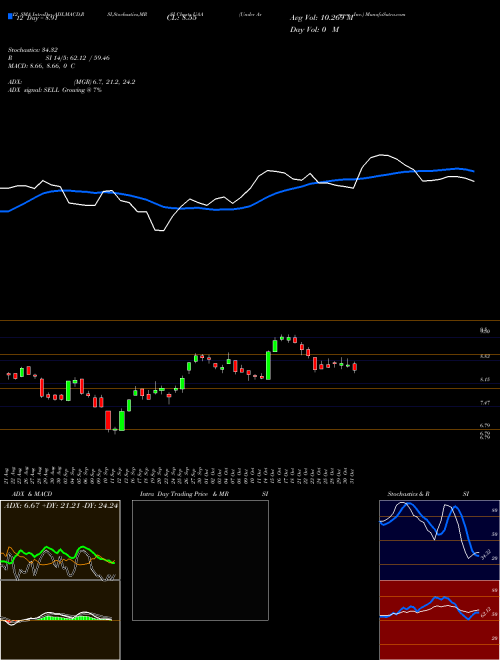Screen dimensions: 500x660
Task: Click the SI 14/3: 62.12 / 59.46 value
Action: coord(77,58)
